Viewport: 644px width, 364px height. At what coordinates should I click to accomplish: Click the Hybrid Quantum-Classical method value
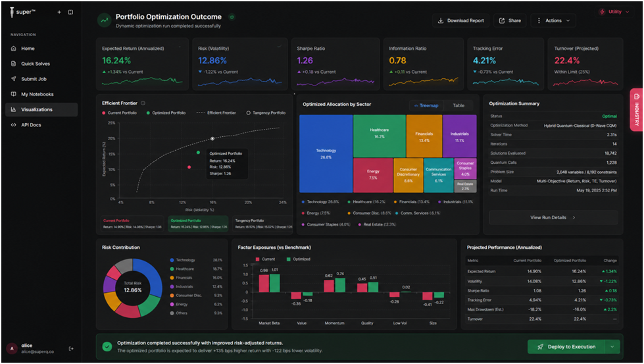[580, 126]
